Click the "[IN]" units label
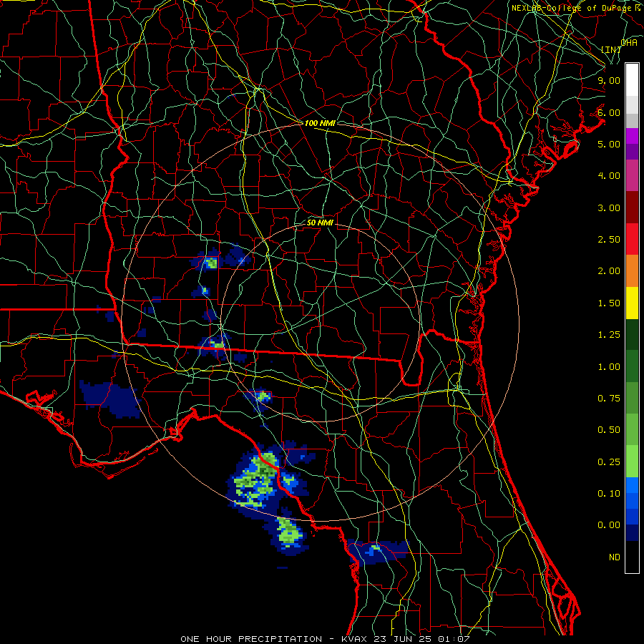644x644 pixels. tap(611, 49)
